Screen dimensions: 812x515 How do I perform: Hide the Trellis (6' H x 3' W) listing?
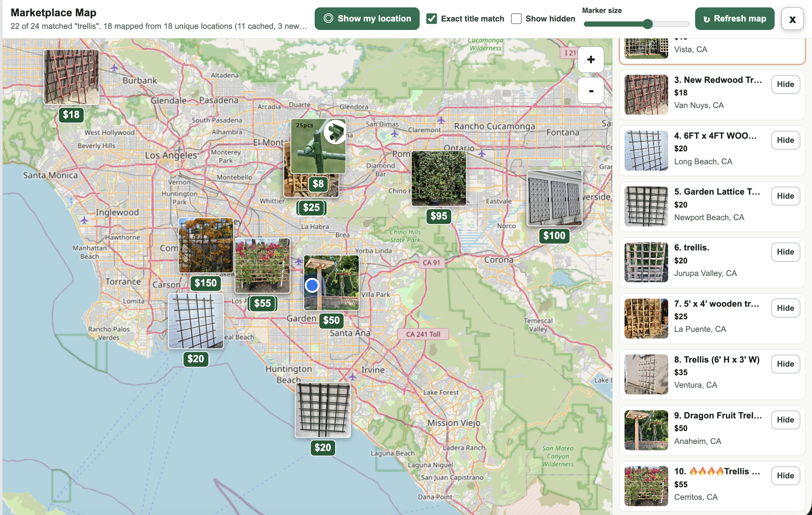point(785,364)
